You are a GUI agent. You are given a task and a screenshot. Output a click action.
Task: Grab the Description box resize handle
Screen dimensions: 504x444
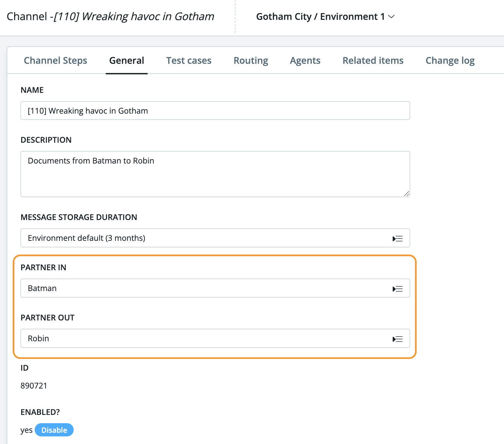click(x=407, y=194)
